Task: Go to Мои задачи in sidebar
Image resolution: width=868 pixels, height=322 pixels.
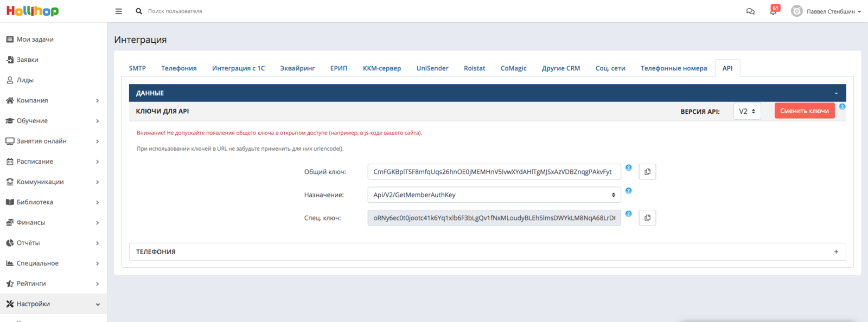Action: click(35, 40)
